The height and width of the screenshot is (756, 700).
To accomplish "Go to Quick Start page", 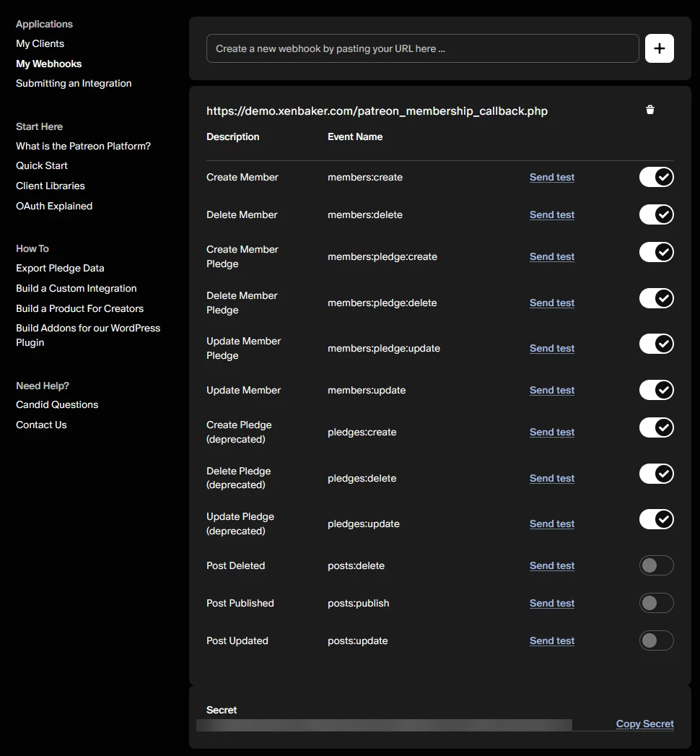I will click(41, 166).
